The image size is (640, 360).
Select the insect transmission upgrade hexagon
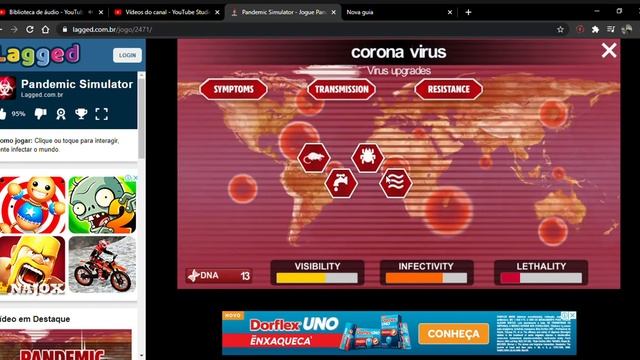pos(368,157)
